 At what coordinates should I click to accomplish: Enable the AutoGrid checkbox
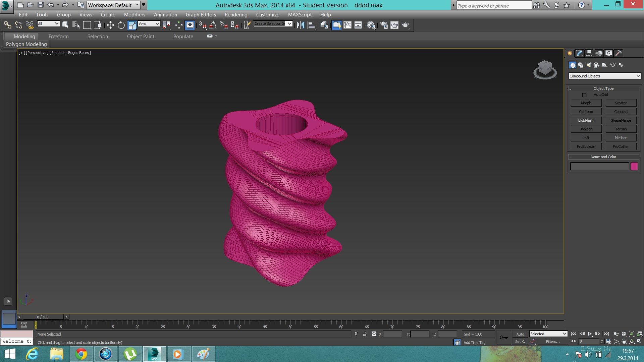coord(584,95)
